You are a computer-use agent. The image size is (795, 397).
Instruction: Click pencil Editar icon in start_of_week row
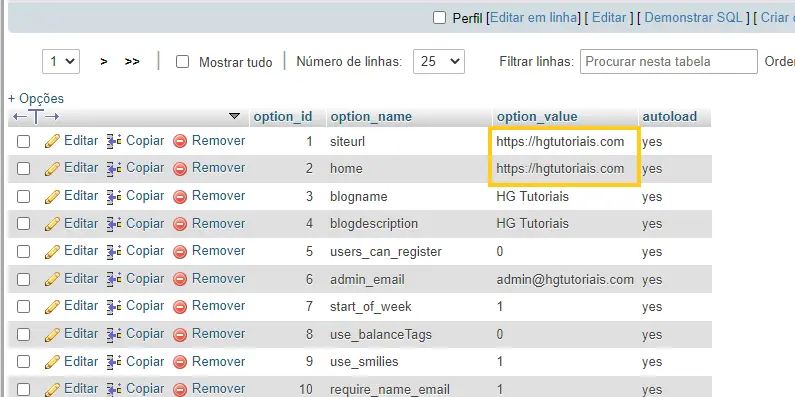click(x=52, y=307)
